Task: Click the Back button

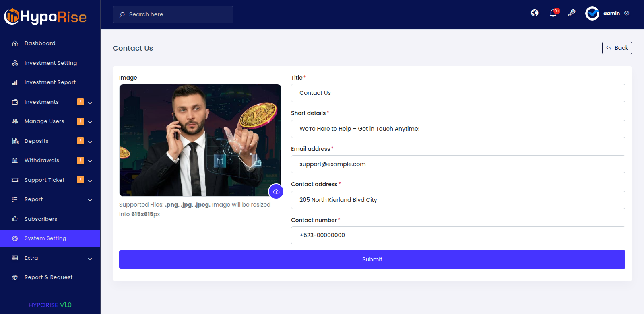Action: (617, 48)
